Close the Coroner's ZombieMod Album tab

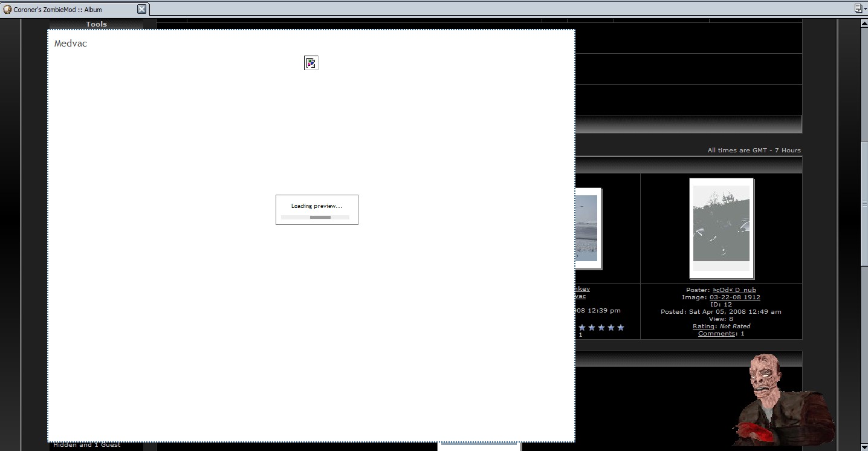tap(141, 9)
